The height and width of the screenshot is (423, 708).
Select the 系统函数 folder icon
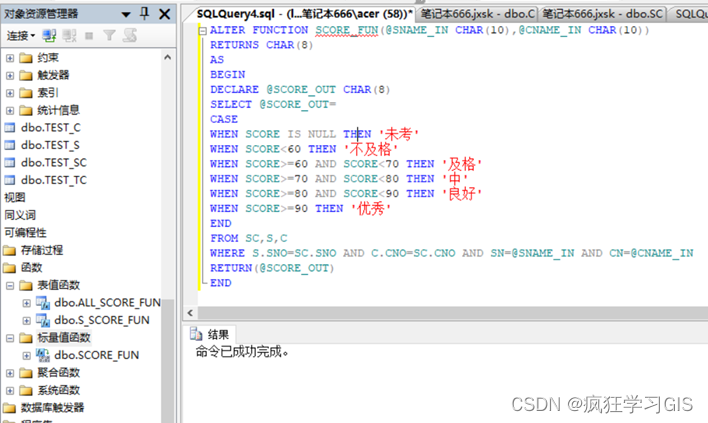pos(26,391)
